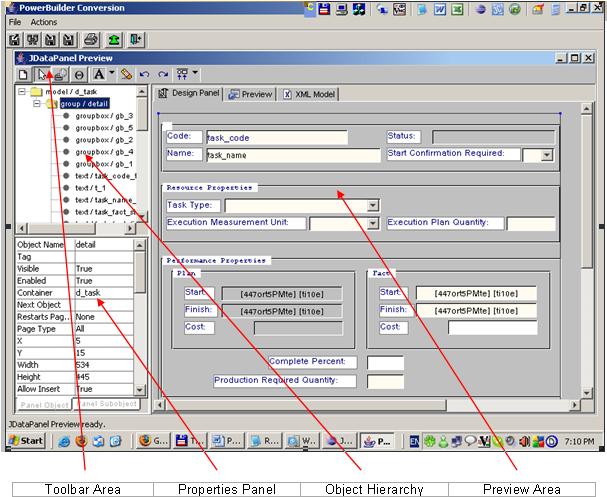607x497 pixels.
Task: Click the Excel icon in top shortcut bar
Action: point(457,9)
